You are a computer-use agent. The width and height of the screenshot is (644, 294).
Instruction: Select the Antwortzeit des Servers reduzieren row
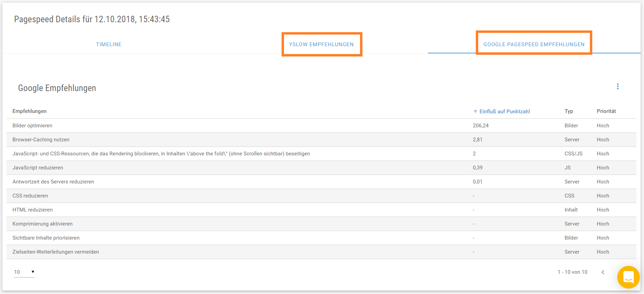(321, 182)
